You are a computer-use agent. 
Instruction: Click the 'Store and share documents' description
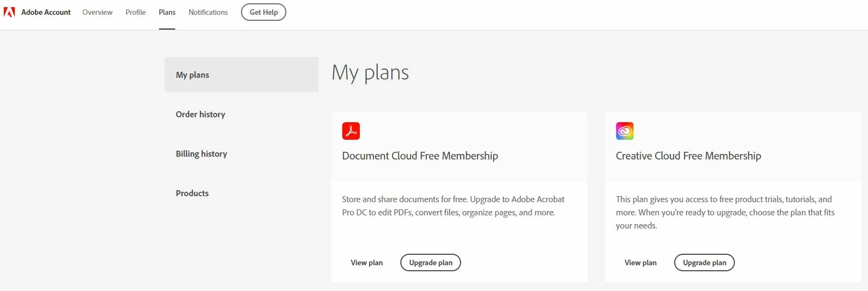coord(453,206)
